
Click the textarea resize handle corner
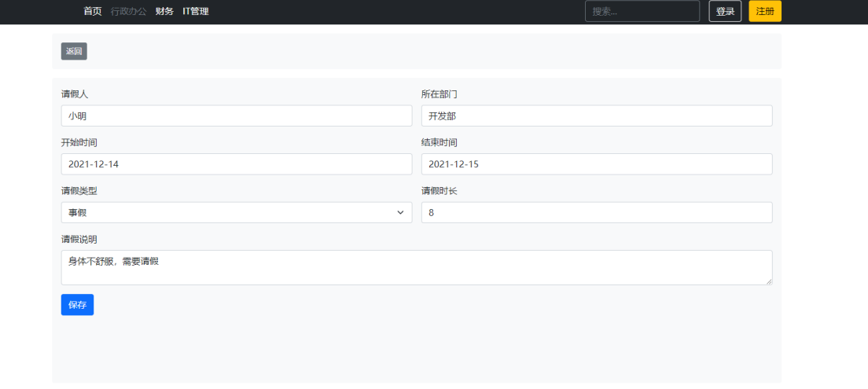click(x=769, y=281)
